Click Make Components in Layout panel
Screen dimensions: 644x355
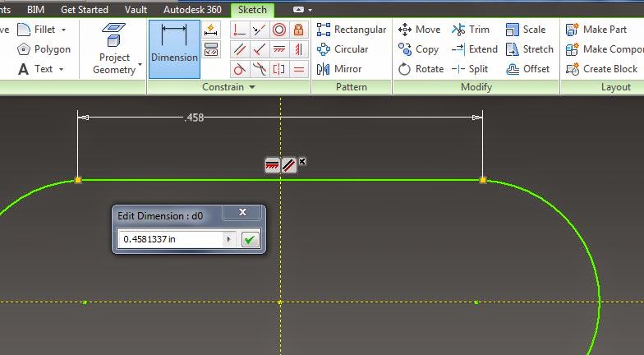point(605,49)
